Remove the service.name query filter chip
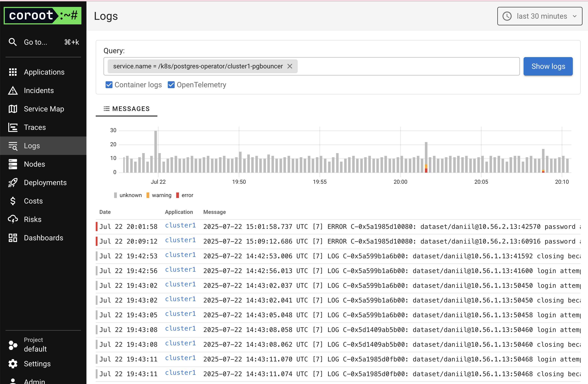This screenshot has height=384, width=588. (x=290, y=66)
